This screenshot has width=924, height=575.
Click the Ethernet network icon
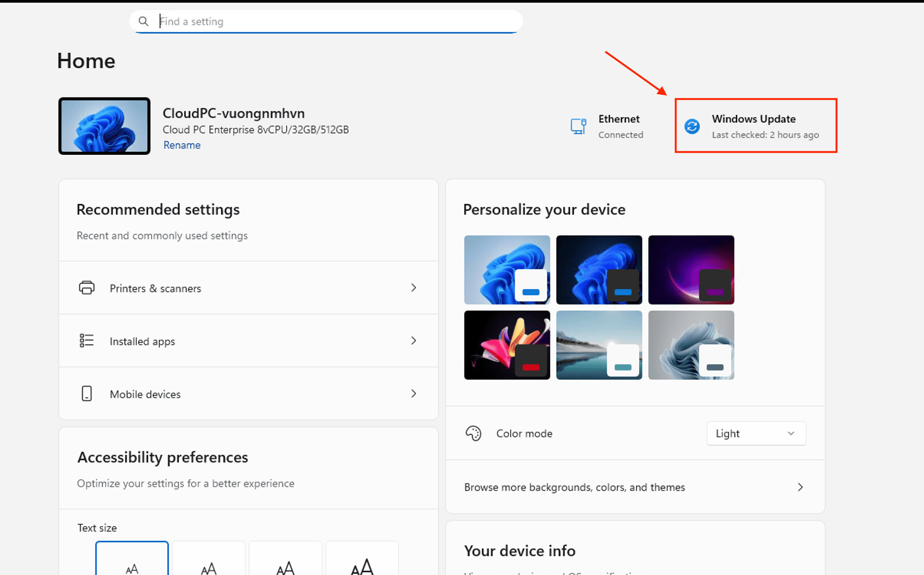pos(578,126)
